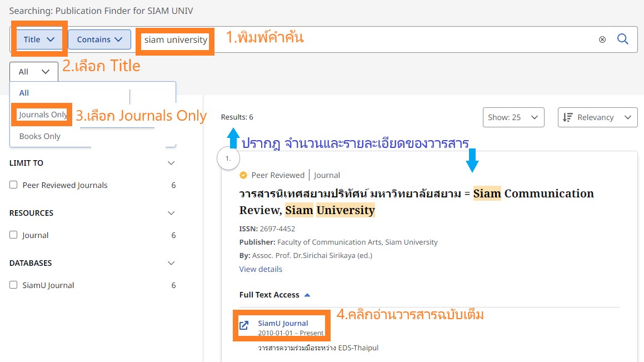The width and height of the screenshot is (644, 362).
Task: Choose Books Only from the list
Action: coord(40,136)
